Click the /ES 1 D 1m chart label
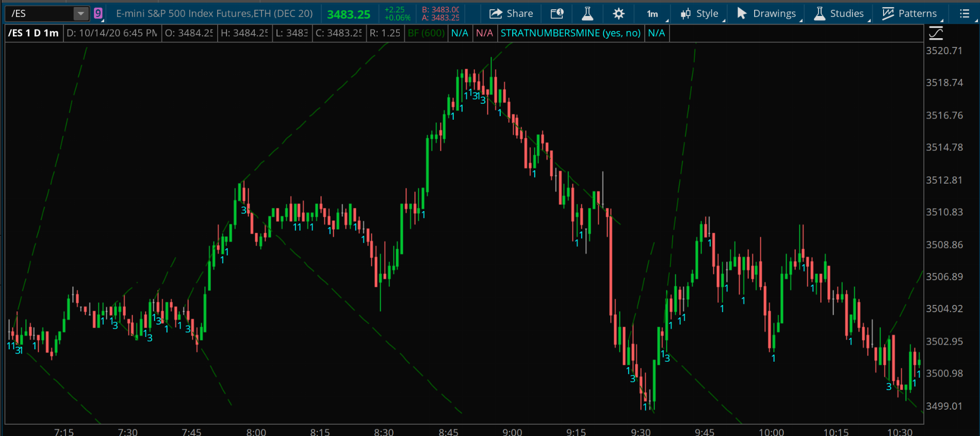Viewport: 980px width, 436px height. pyautogui.click(x=34, y=33)
